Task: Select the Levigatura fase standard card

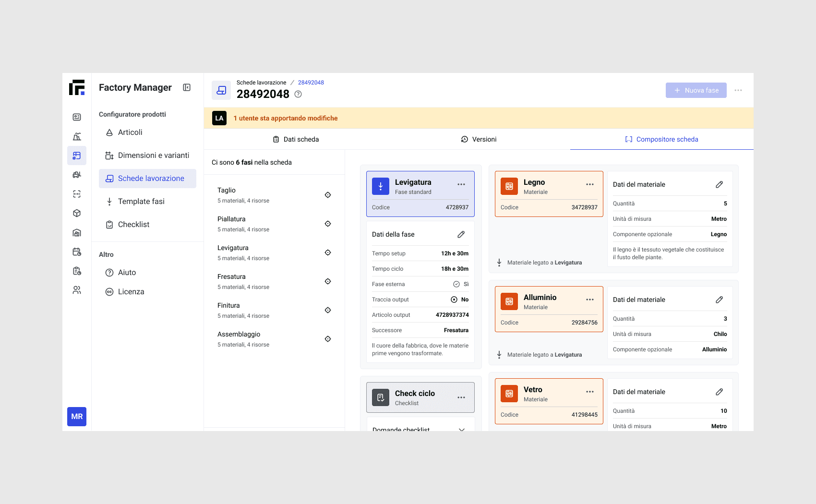Action: coord(420,194)
